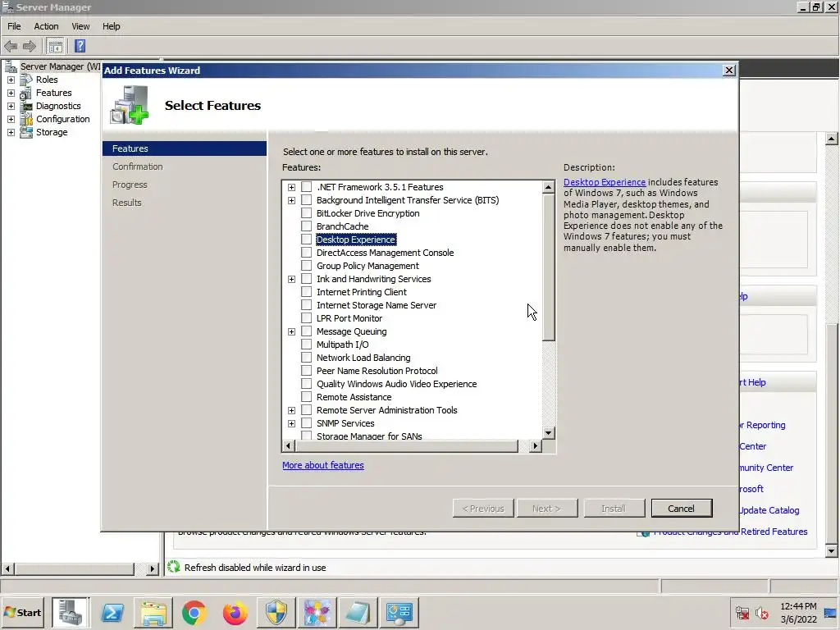Click the Install button
Viewport: 840px width, 630px height.
(614, 509)
